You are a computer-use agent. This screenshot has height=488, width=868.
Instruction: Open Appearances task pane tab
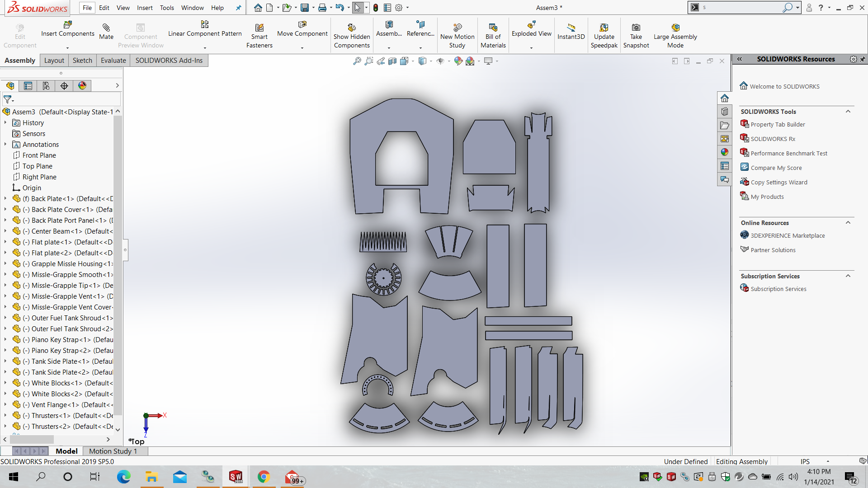tap(725, 152)
